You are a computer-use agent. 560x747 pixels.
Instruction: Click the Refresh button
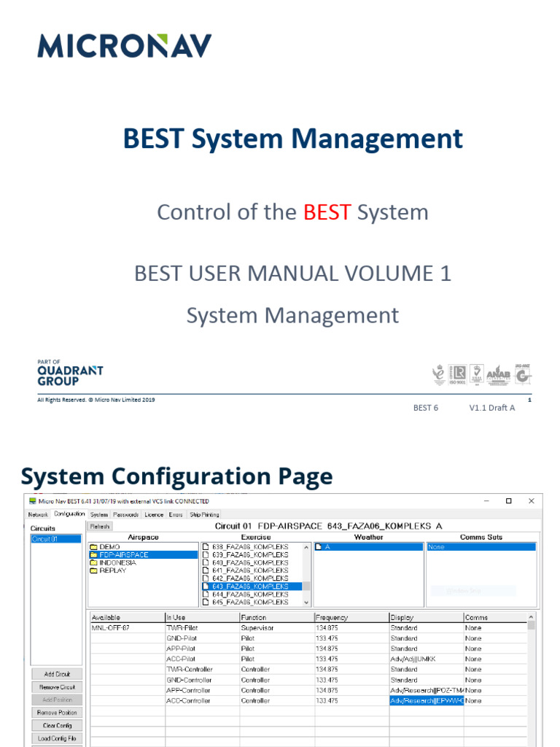click(x=100, y=527)
